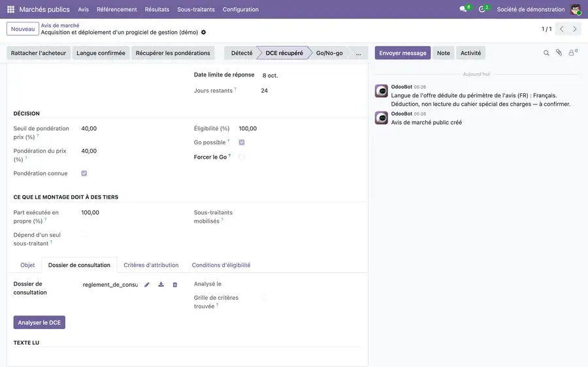
Task: Enable the Forcer le Go checkbox
Action: [242, 157]
